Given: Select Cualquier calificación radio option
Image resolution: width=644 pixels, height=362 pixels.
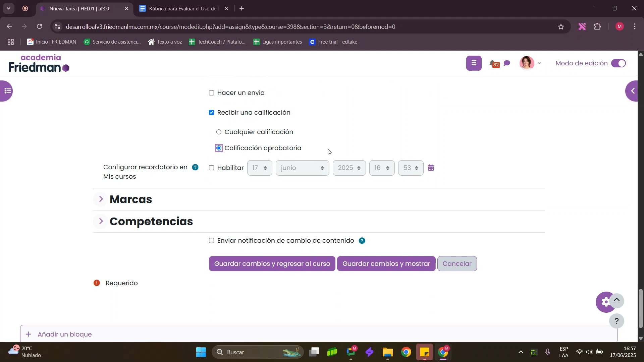Looking at the screenshot, I should tap(219, 132).
